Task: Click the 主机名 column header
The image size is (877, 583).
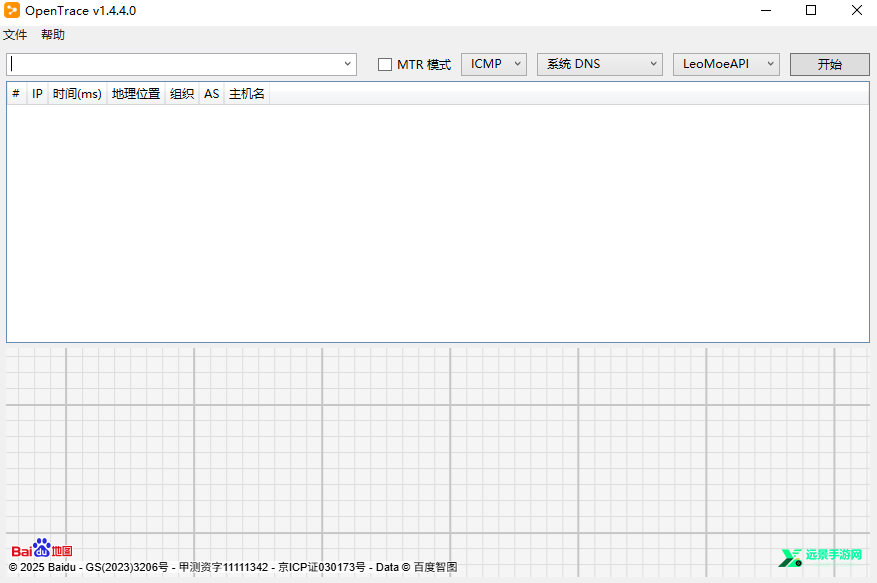Action: click(x=246, y=93)
